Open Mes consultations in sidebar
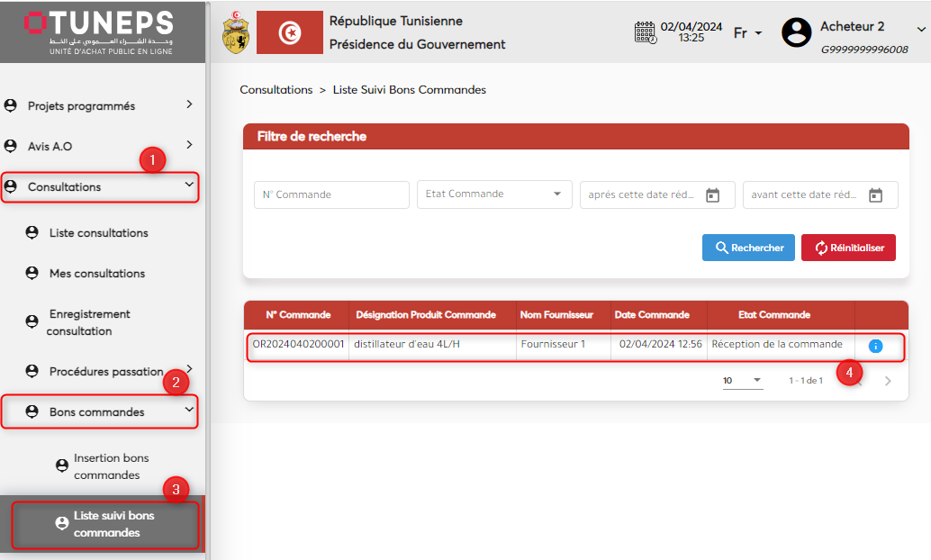The height and width of the screenshot is (560, 931). (96, 274)
